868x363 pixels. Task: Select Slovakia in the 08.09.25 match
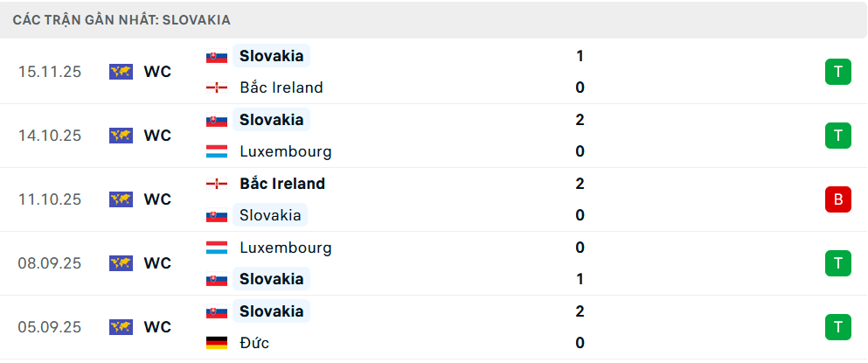(x=271, y=279)
